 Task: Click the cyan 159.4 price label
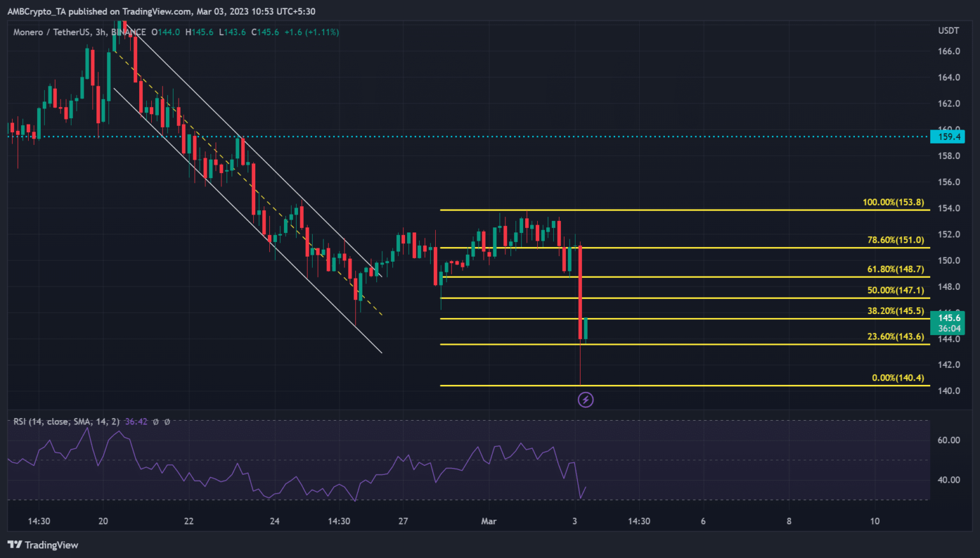coord(947,137)
